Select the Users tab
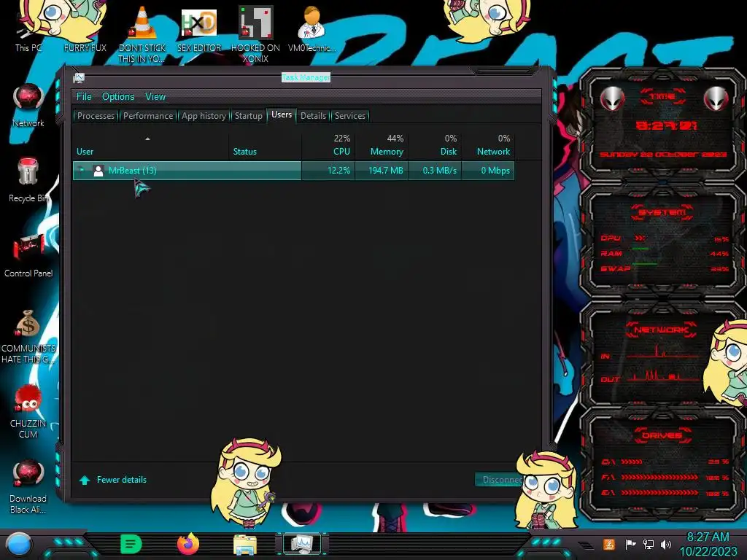Viewport: 747px width, 560px height. [x=282, y=114]
